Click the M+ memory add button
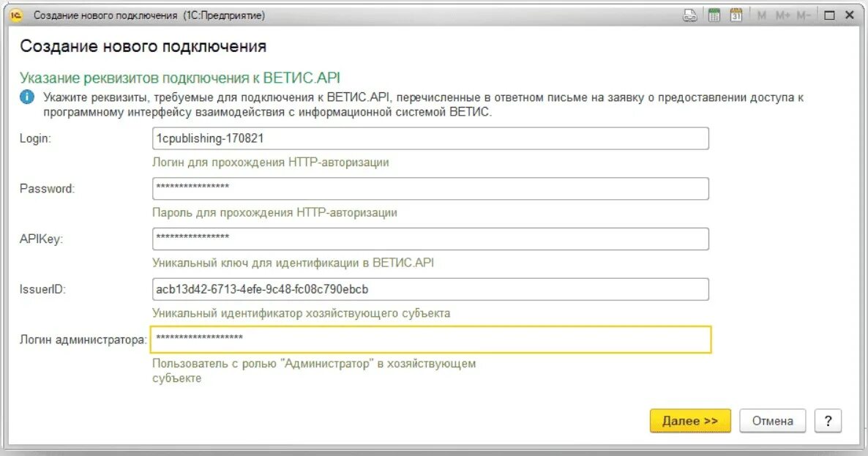 coord(783,15)
